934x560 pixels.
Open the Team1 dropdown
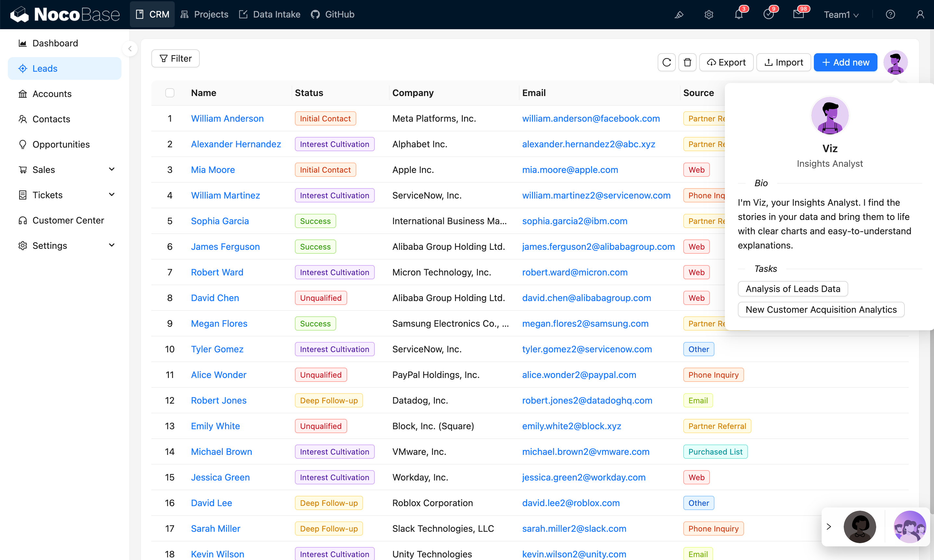pos(841,15)
